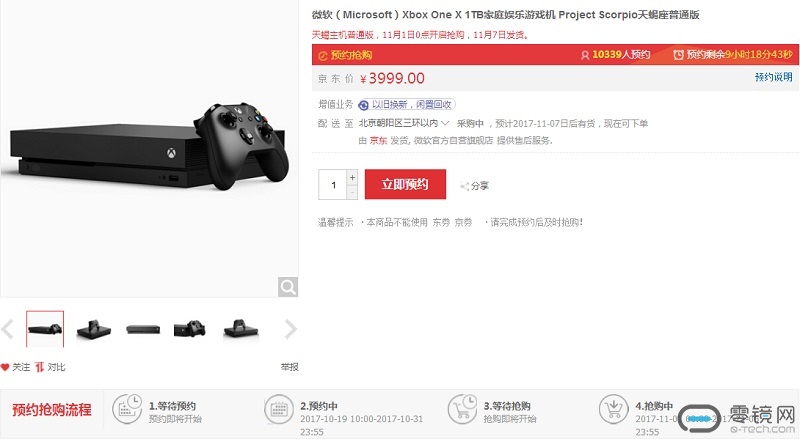The height and width of the screenshot is (439, 800).
Task: Show next thumbnails with the right arrow
Action: [x=290, y=329]
